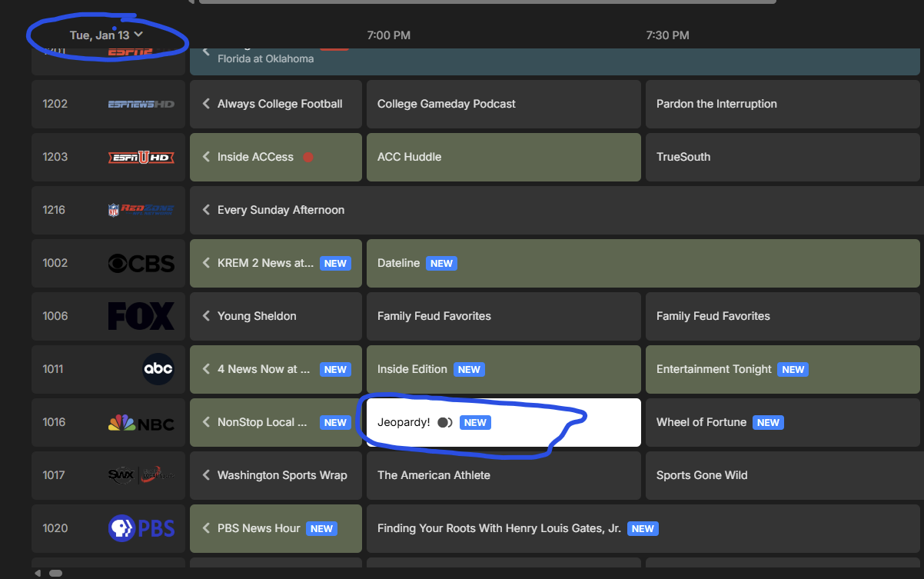This screenshot has height=579, width=924.
Task: Click the bottom scrollbar left arrow
Action: pyautogui.click(x=38, y=573)
